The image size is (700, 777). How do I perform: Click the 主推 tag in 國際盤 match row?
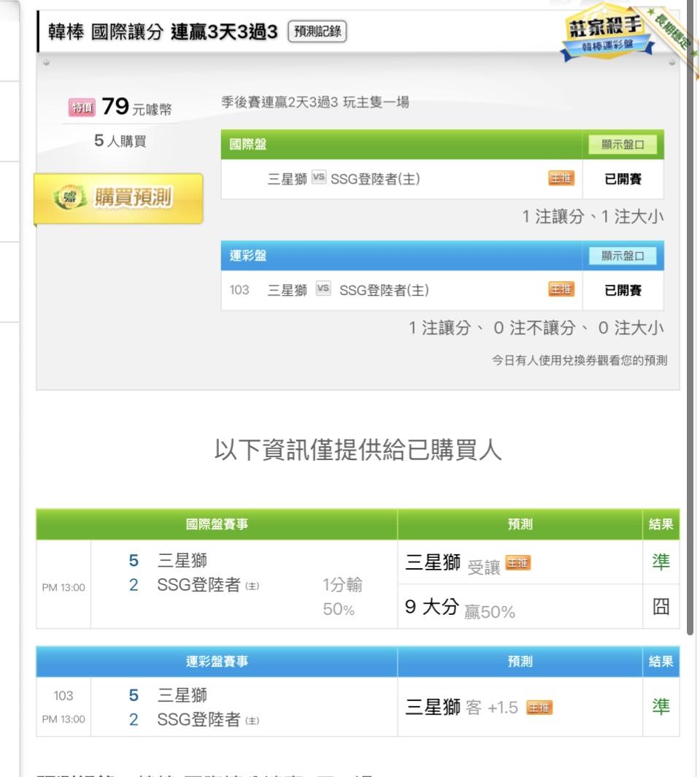click(561, 178)
